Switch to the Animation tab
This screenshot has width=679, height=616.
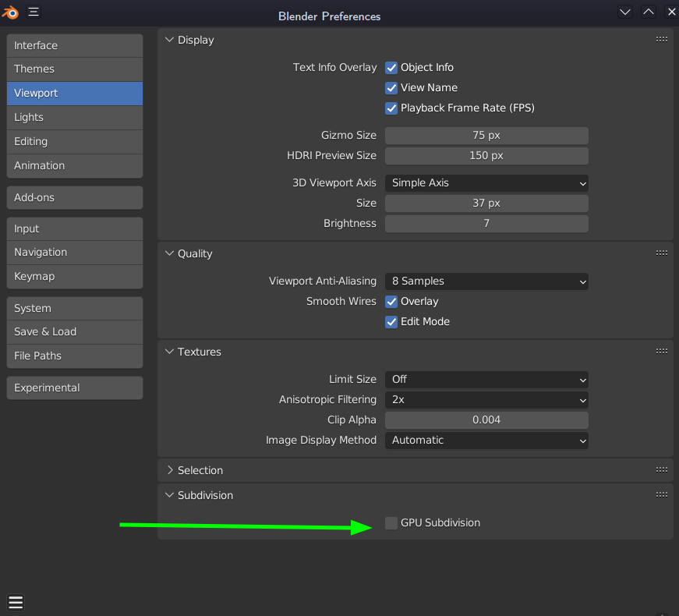(75, 166)
